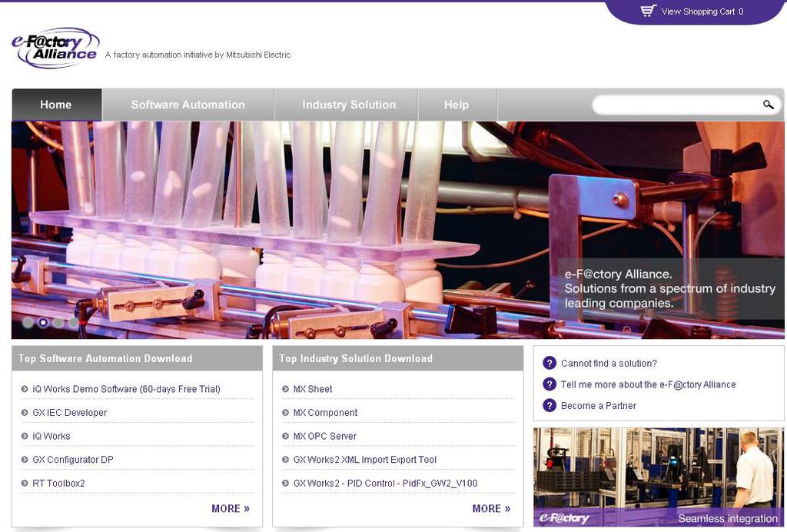This screenshot has width=787, height=532.
Task: Click the hero caption about industry leading companies
Action: click(669, 288)
